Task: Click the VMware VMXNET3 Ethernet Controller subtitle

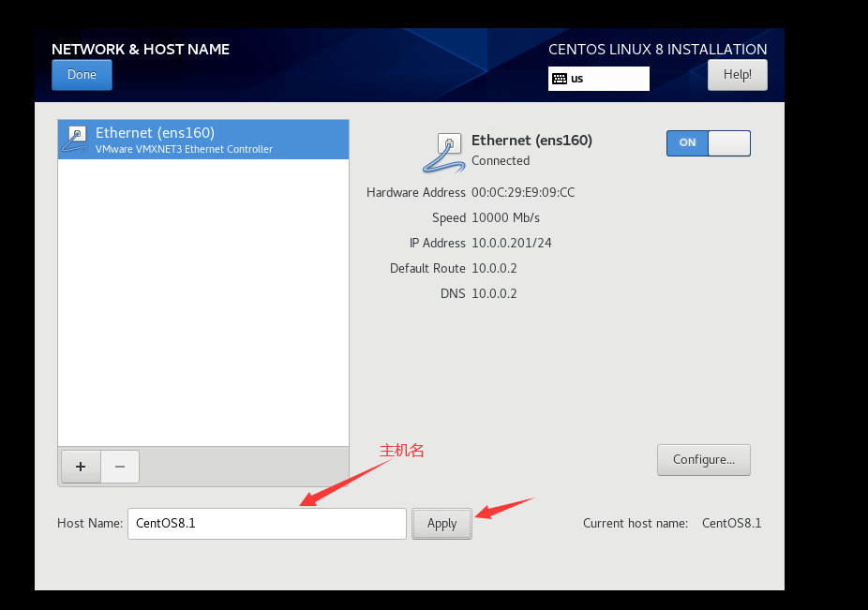Action: click(184, 149)
